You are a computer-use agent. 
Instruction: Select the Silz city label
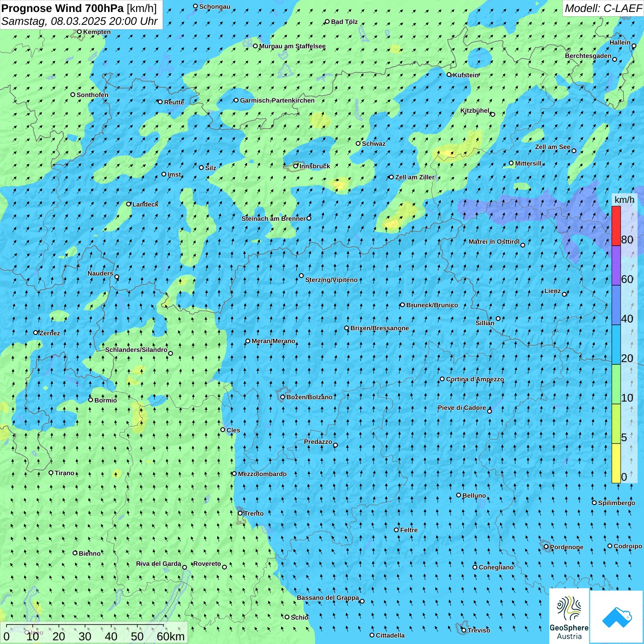point(211,168)
